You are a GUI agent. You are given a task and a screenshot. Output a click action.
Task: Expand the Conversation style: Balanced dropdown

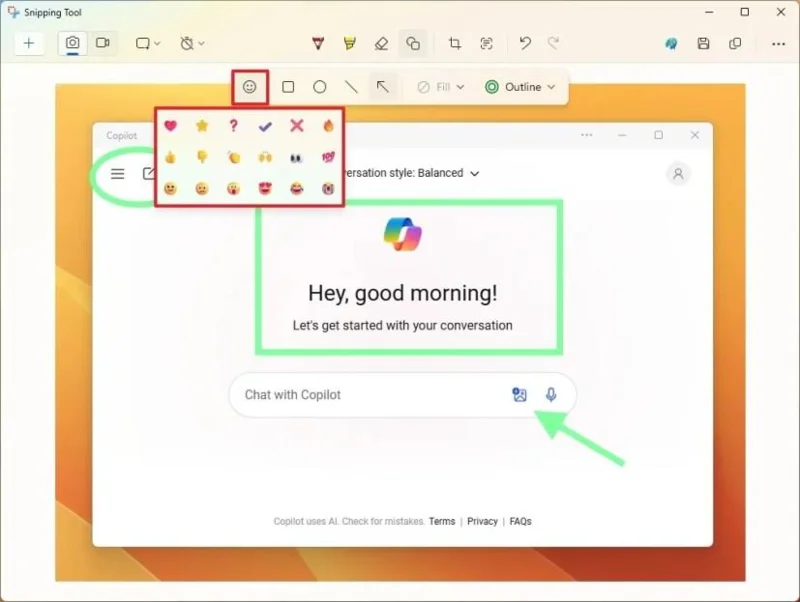point(412,173)
